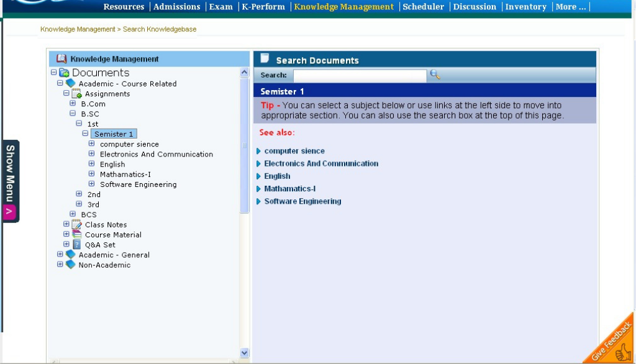Select the Documents root label
The width and height of the screenshot is (636, 364).
tap(101, 73)
